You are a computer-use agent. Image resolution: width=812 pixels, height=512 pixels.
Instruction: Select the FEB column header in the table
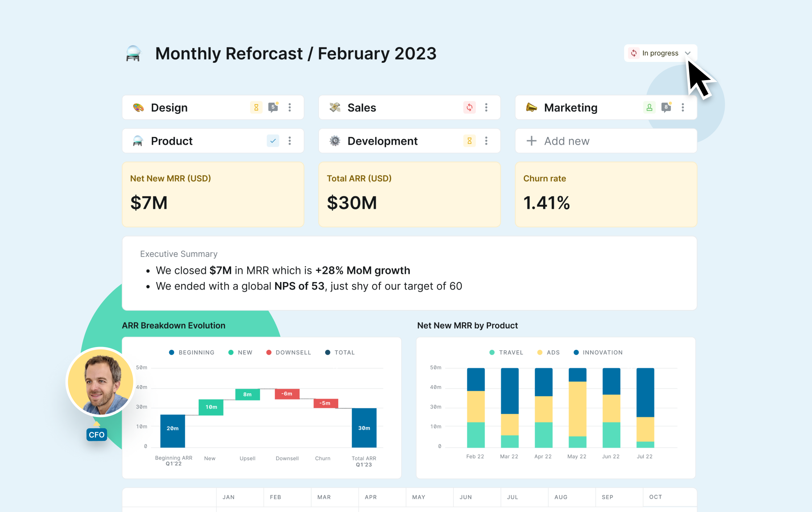coord(275,497)
